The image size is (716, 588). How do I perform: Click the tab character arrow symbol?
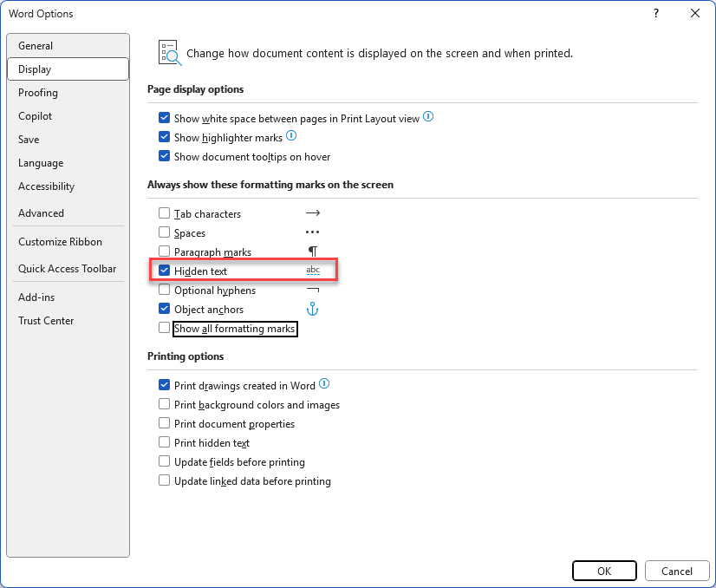(312, 213)
